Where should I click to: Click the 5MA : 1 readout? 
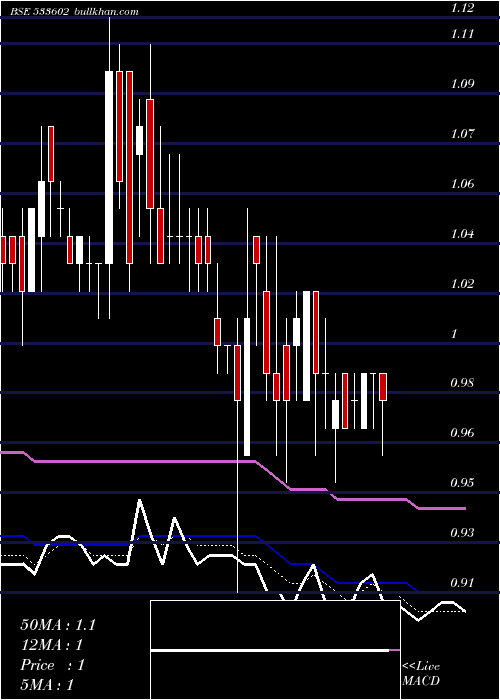(47, 685)
